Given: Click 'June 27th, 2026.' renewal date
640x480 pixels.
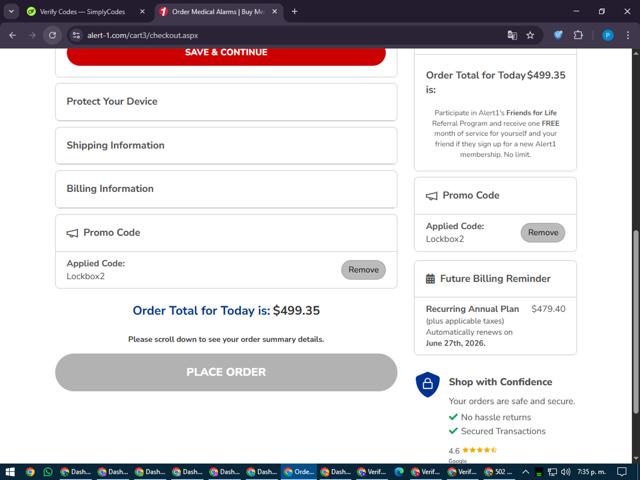Looking at the screenshot, I should point(456,343).
